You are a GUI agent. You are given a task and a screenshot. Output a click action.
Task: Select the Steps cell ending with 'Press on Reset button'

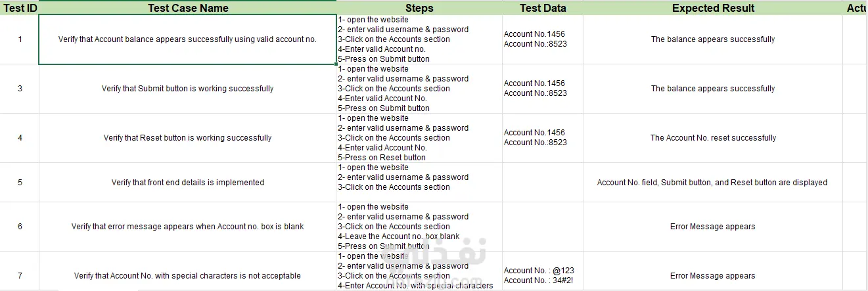tap(419, 138)
